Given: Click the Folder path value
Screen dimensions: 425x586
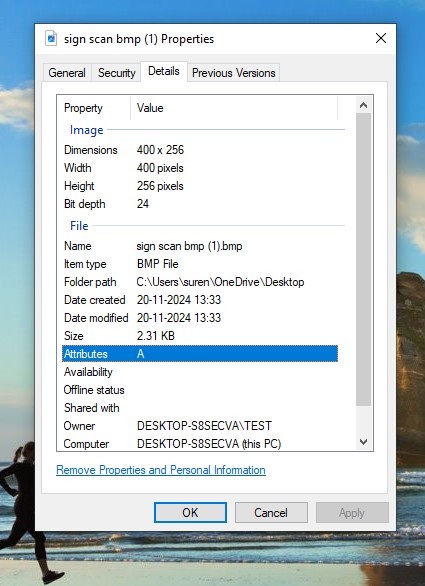Looking at the screenshot, I should click(x=221, y=282).
